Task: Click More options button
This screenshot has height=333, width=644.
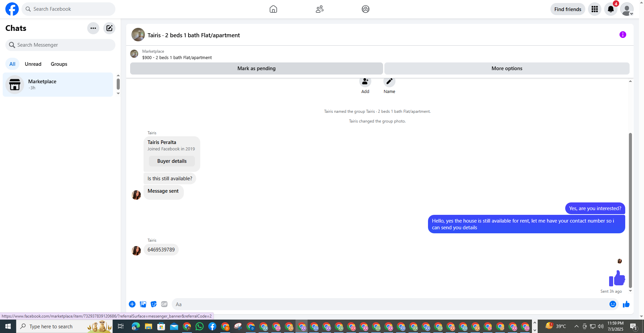Action: coord(507,68)
